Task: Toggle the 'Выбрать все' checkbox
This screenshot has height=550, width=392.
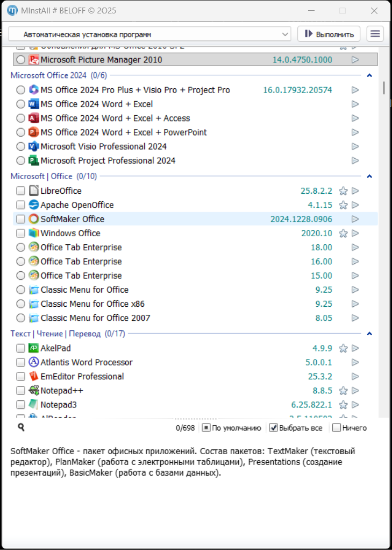Action: pos(273,428)
